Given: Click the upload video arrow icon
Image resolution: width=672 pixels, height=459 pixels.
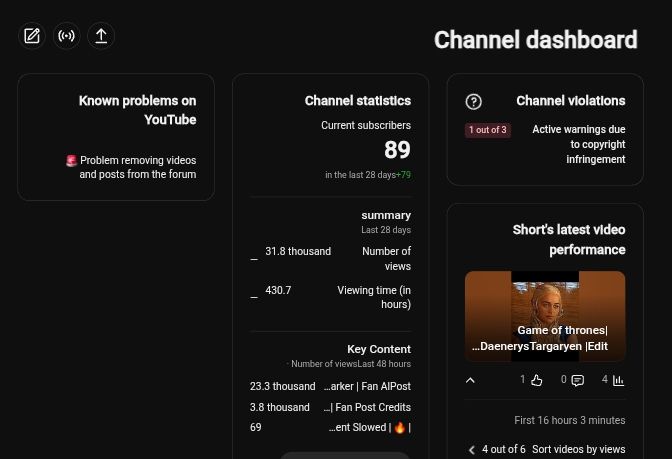Looking at the screenshot, I should [x=101, y=36].
